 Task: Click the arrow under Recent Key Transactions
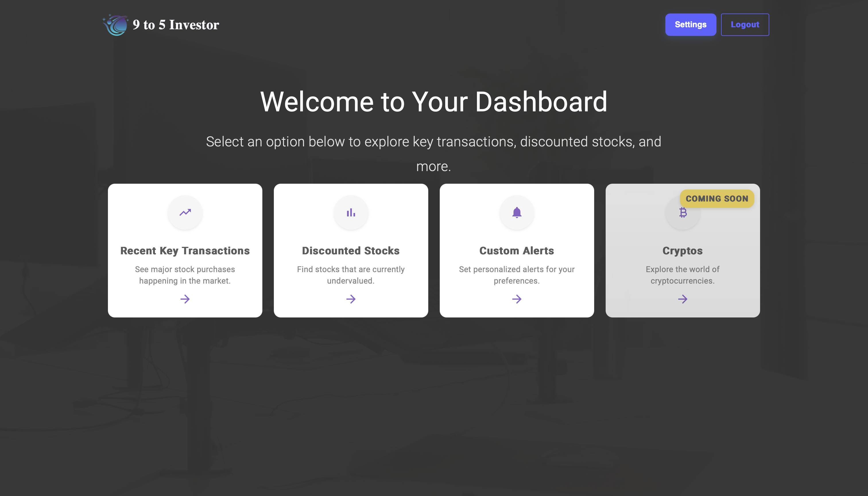[185, 299]
